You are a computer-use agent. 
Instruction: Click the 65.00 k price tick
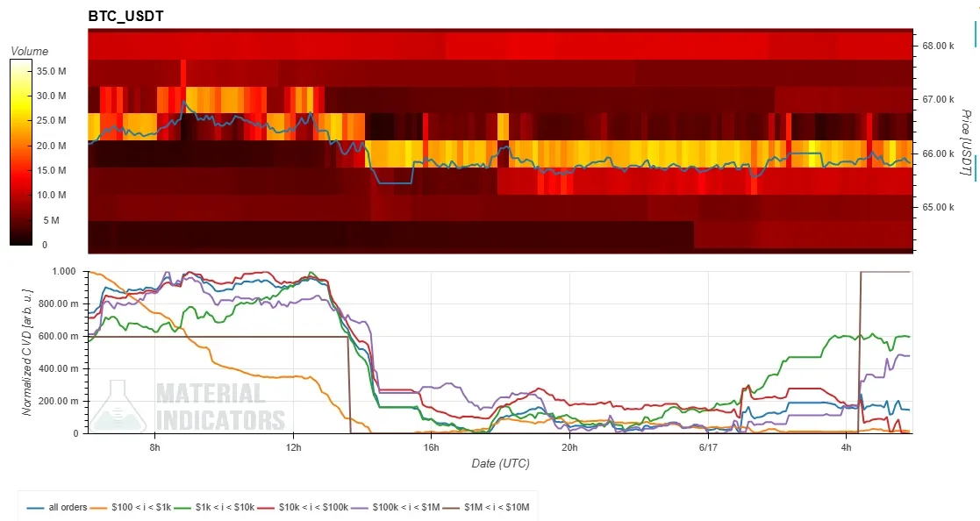pos(938,207)
